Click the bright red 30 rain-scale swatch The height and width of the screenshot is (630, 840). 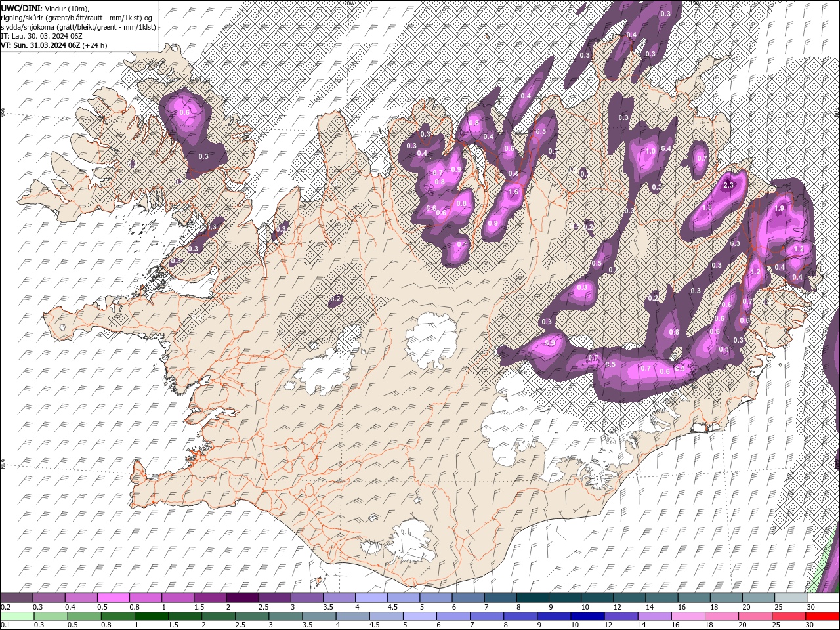point(822,616)
